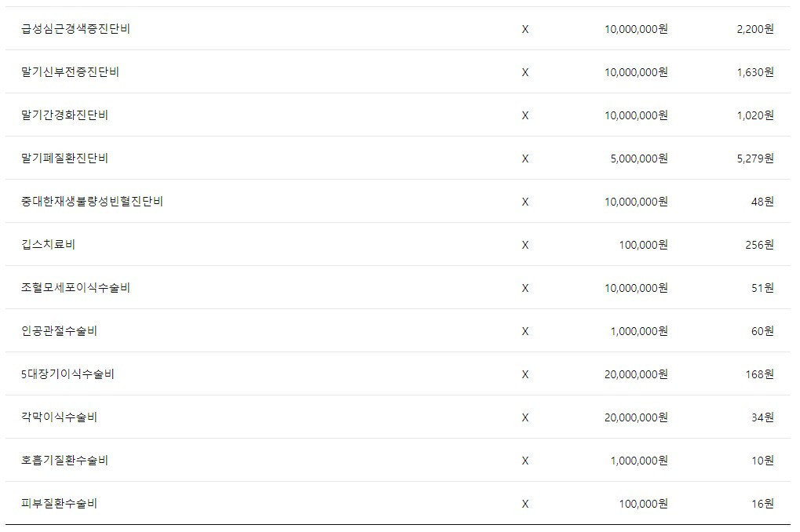Click the 급성심근경색증진단비 row label
The width and height of the screenshot is (800, 532).
(75, 29)
